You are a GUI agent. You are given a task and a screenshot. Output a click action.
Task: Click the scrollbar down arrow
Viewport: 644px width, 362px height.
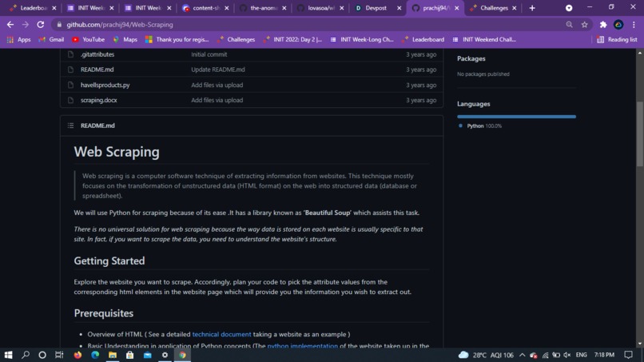(640, 344)
